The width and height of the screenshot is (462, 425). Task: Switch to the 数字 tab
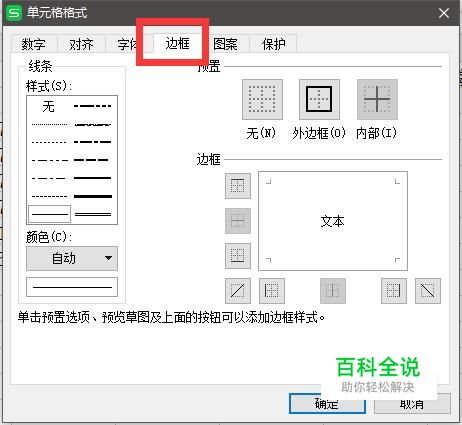[x=34, y=44]
